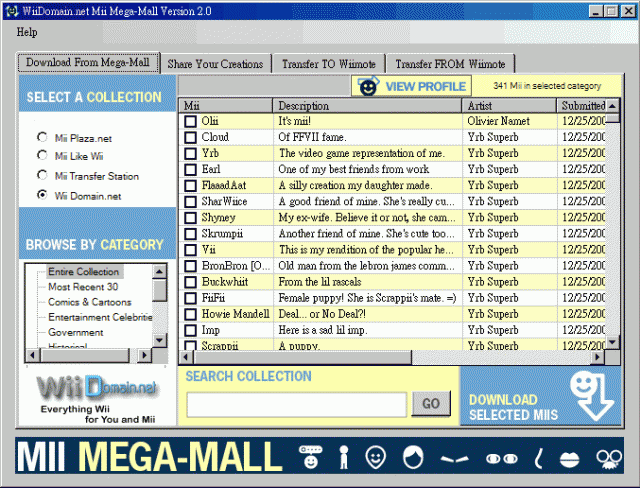The width and height of the screenshot is (640, 488).
Task: Sort by the Mii column header
Action: pos(226,106)
